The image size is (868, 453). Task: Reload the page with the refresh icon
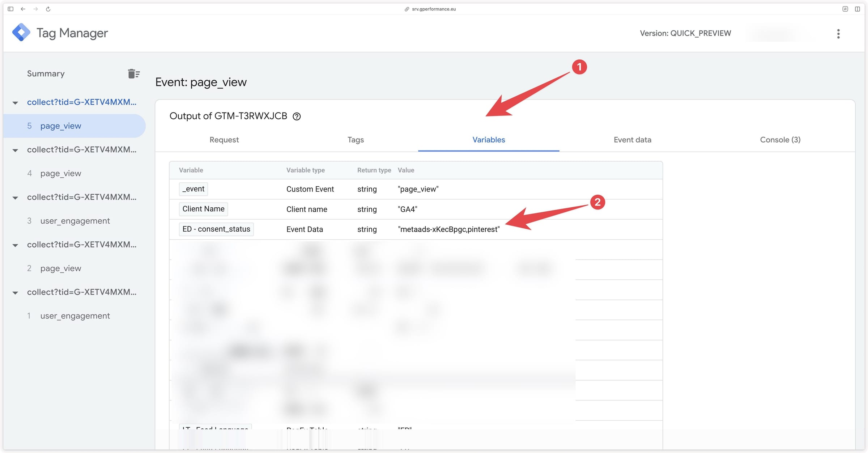click(48, 9)
